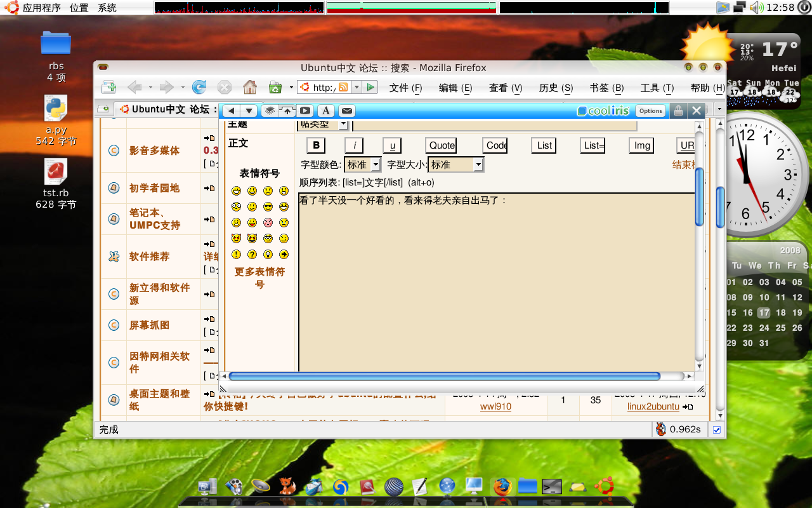Insert the question mark emoticon
The image size is (812, 508).
pos(252,254)
